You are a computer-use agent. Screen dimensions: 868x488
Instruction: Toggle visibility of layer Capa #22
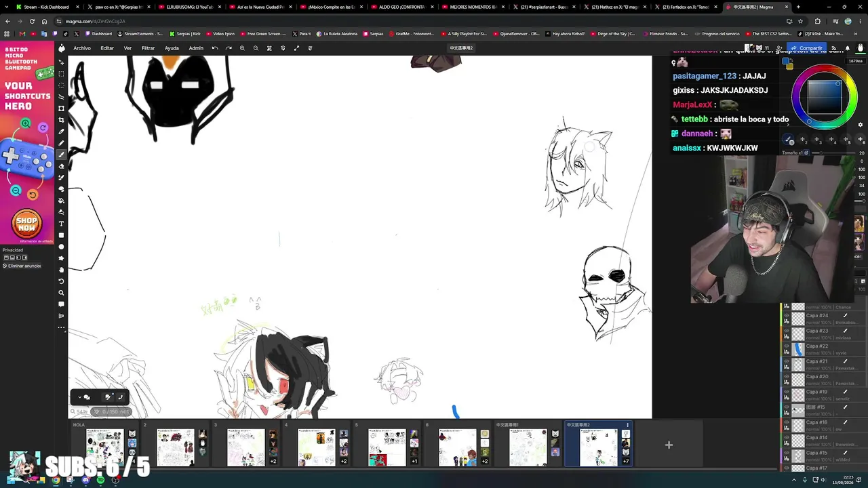[787, 346]
